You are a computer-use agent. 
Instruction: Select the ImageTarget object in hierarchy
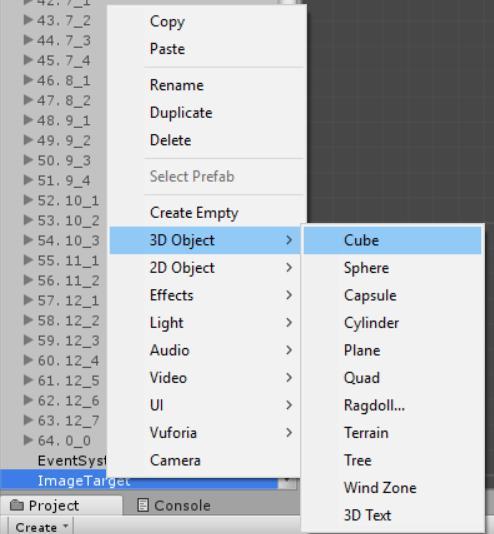(x=83, y=481)
